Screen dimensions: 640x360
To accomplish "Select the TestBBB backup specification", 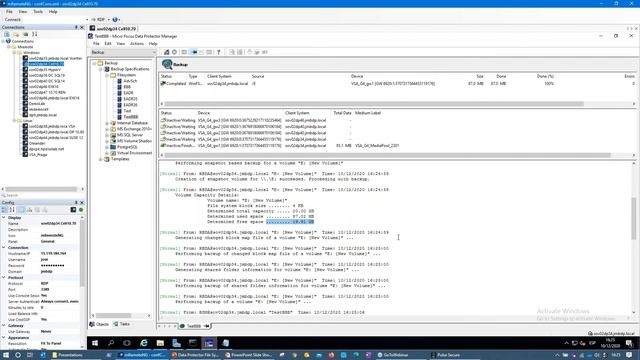I will (131, 117).
